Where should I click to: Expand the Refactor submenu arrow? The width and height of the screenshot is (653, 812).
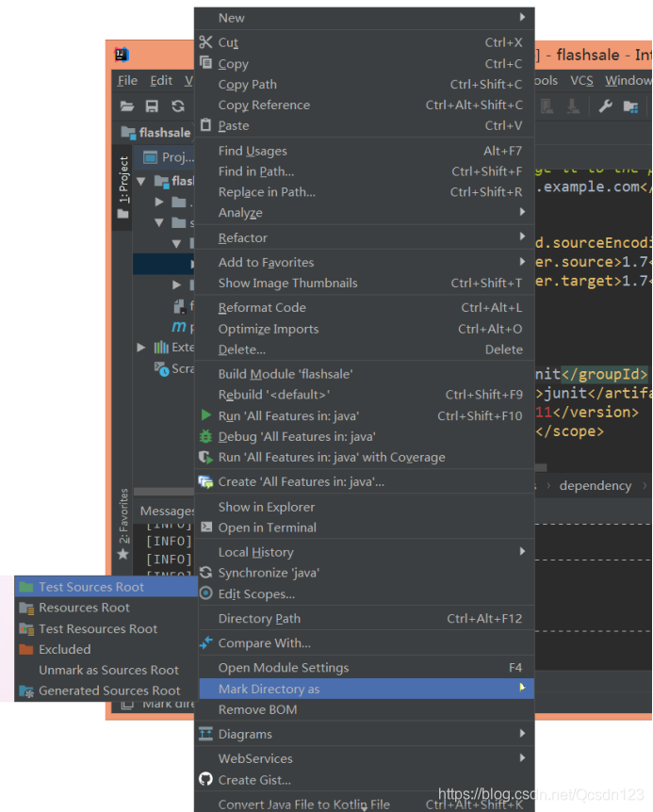click(x=523, y=236)
